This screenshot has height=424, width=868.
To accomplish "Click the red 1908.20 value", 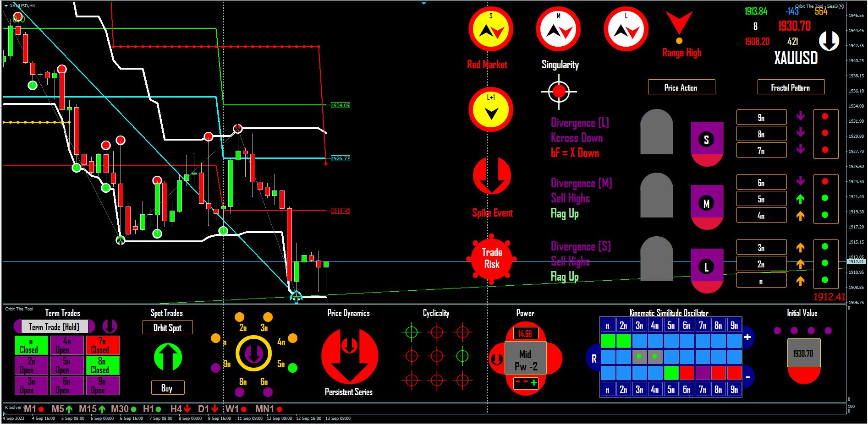I will point(757,41).
